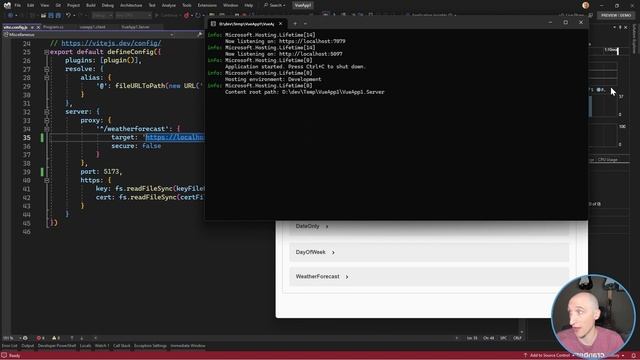Click 'port: 5173' text in editor

(x=101, y=172)
